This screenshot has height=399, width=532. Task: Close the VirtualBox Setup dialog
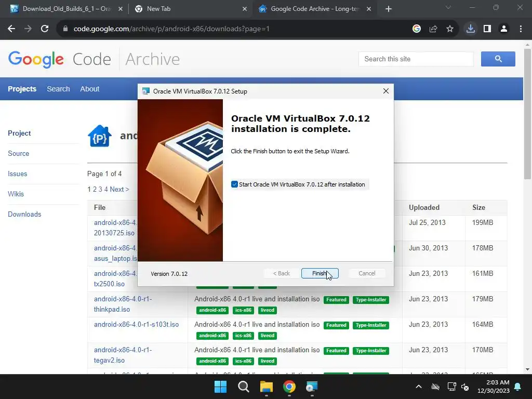tap(386, 91)
